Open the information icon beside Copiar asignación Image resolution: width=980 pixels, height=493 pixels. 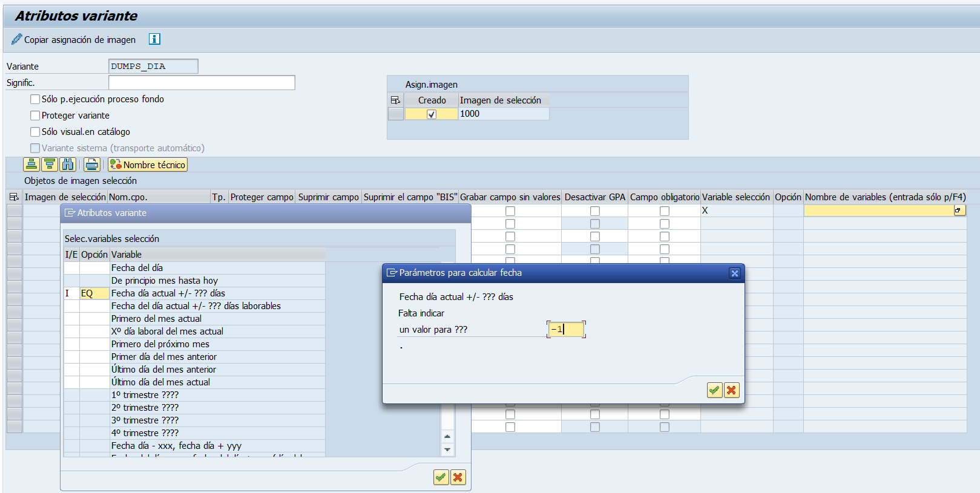coord(154,39)
